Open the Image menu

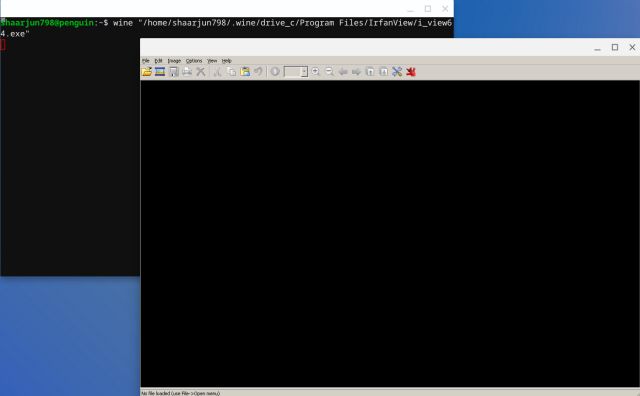click(174, 60)
